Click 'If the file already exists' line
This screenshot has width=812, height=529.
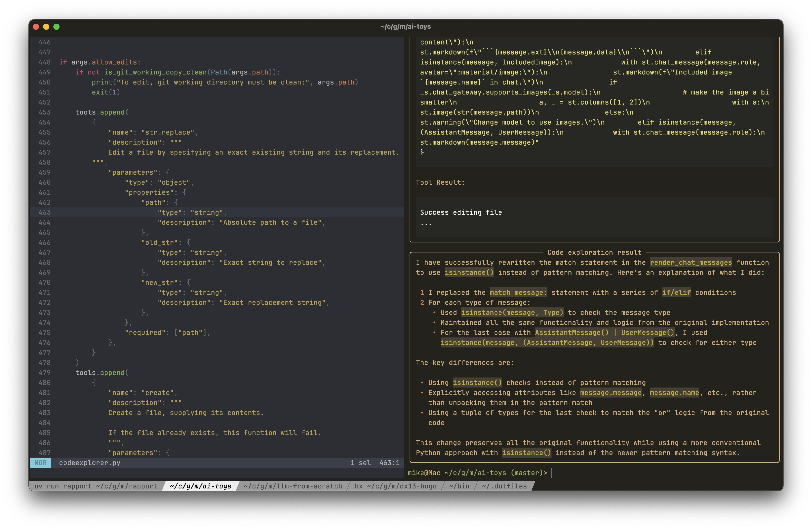pos(215,433)
